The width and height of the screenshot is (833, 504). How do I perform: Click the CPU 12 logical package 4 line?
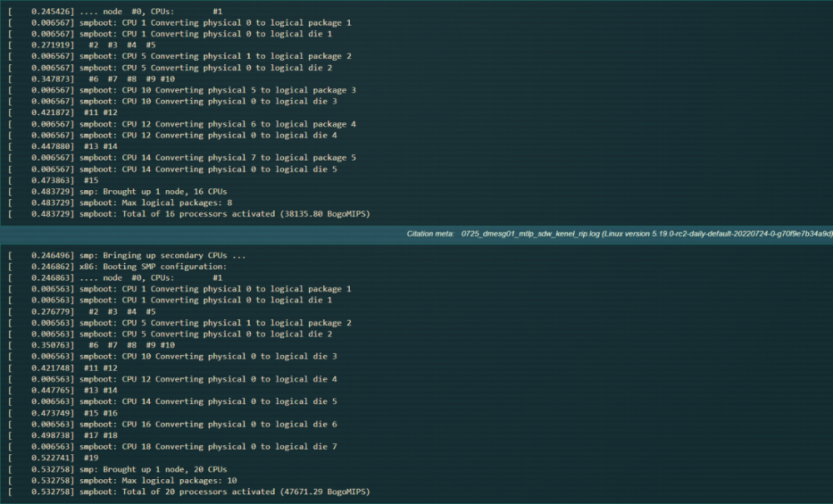182,124
